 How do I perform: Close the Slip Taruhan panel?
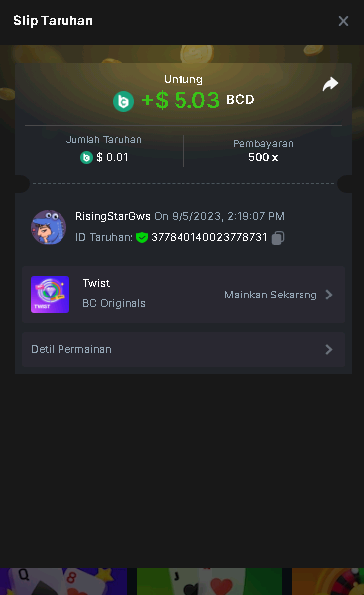click(x=343, y=21)
